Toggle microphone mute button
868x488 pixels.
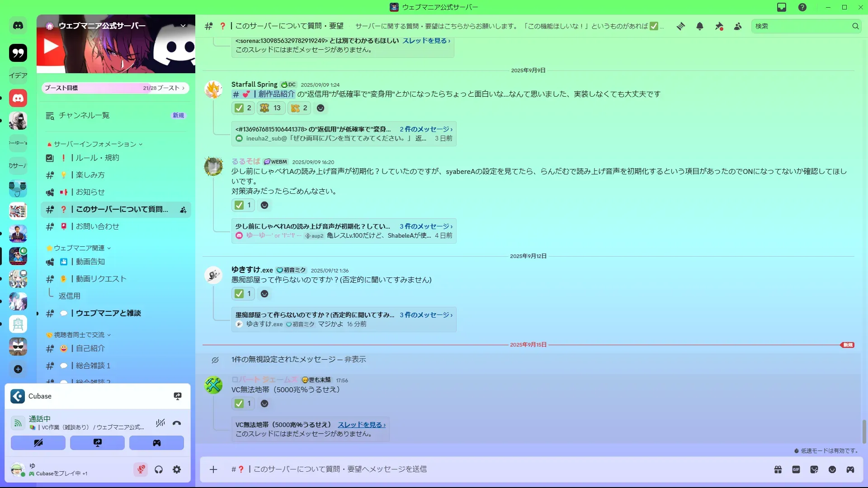(x=141, y=469)
